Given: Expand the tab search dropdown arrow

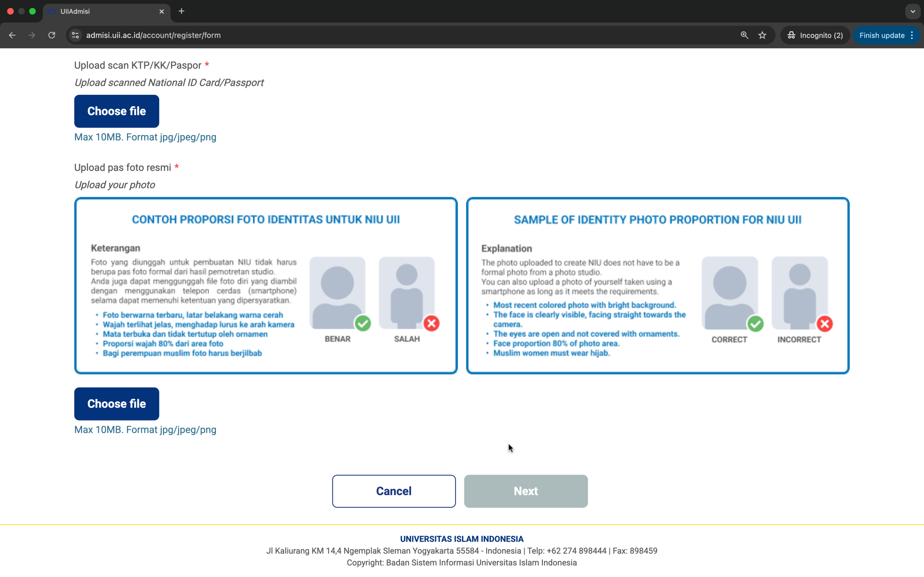Looking at the screenshot, I should pos(913,12).
